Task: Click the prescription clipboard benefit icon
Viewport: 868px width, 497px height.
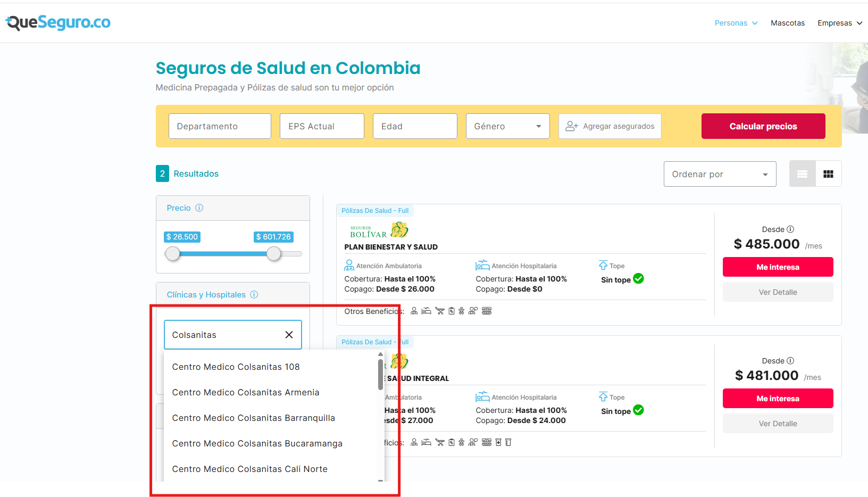Action: click(452, 311)
